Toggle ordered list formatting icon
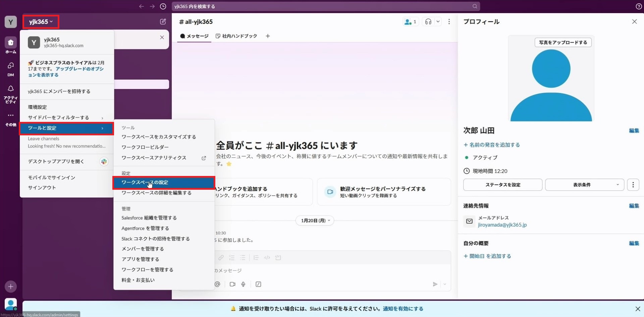 [x=232, y=258]
